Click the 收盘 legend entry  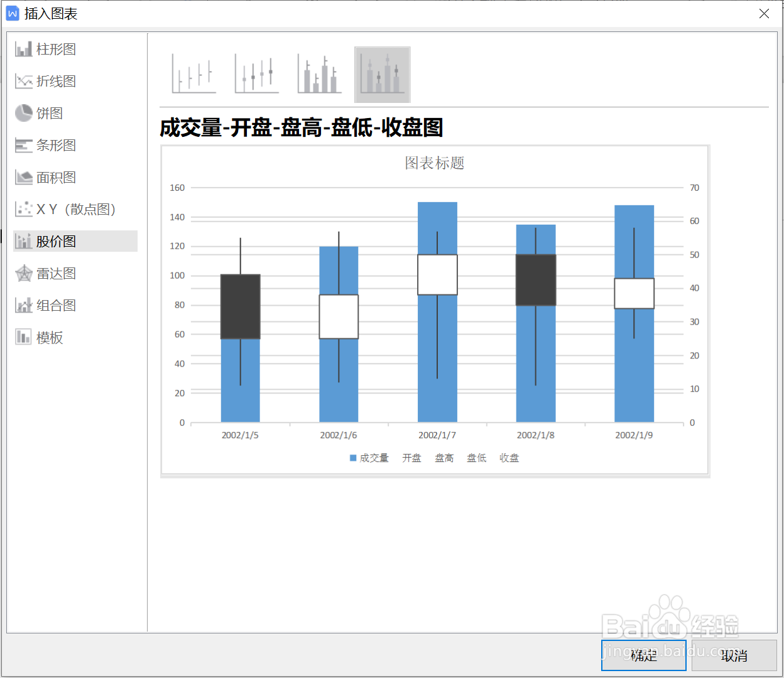[509, 458]
